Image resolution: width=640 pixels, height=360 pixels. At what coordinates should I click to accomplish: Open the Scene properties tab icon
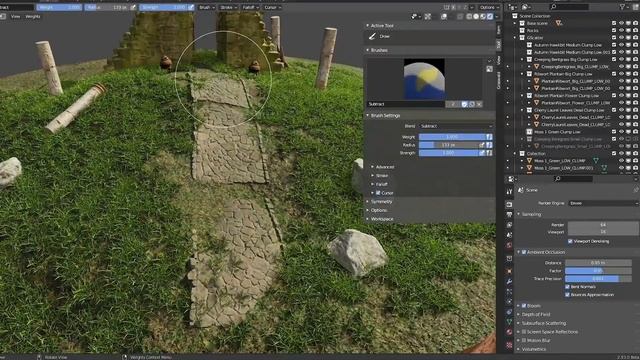[x=509, y=235]
